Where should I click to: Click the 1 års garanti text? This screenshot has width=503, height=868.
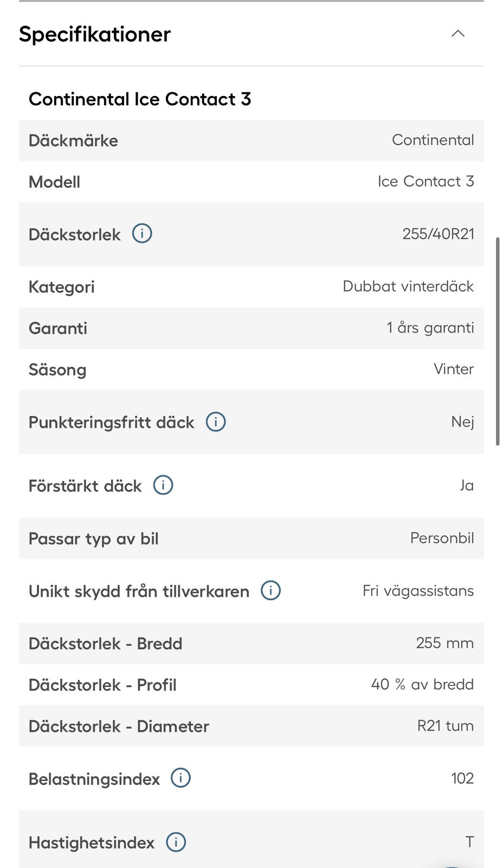[x=430, y=328]
